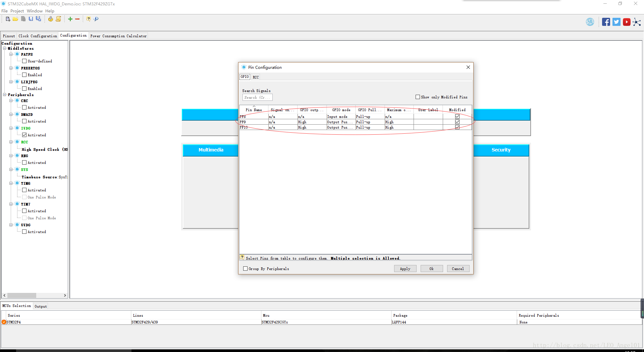Click the ST community network icon

637,22
